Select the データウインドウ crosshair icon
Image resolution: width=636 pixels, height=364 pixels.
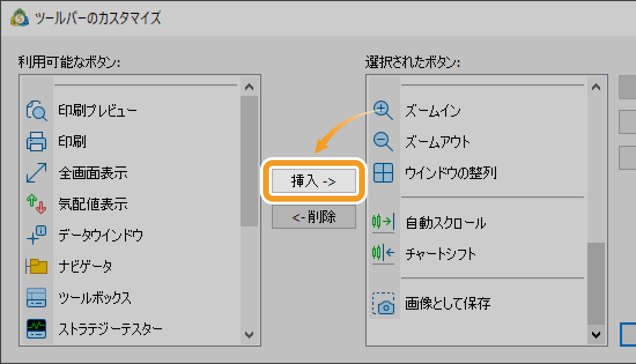coord(36,235)
